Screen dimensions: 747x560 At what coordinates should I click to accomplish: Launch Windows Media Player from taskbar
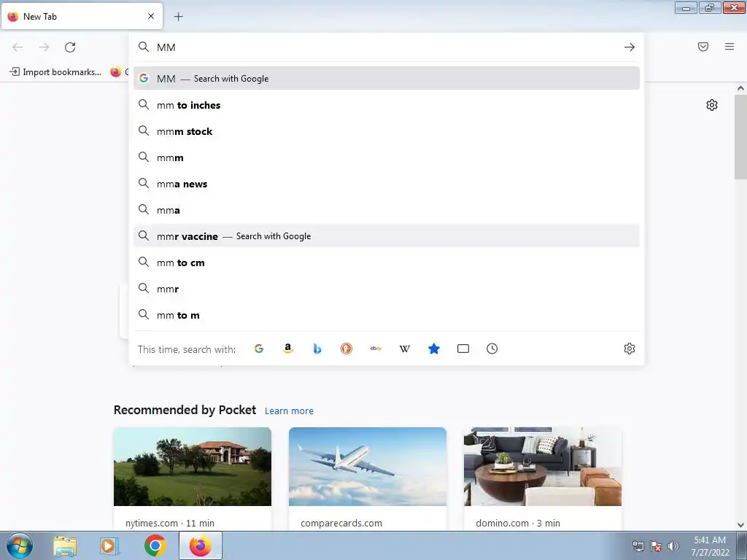pyautogui.click(x=109, y=546)
